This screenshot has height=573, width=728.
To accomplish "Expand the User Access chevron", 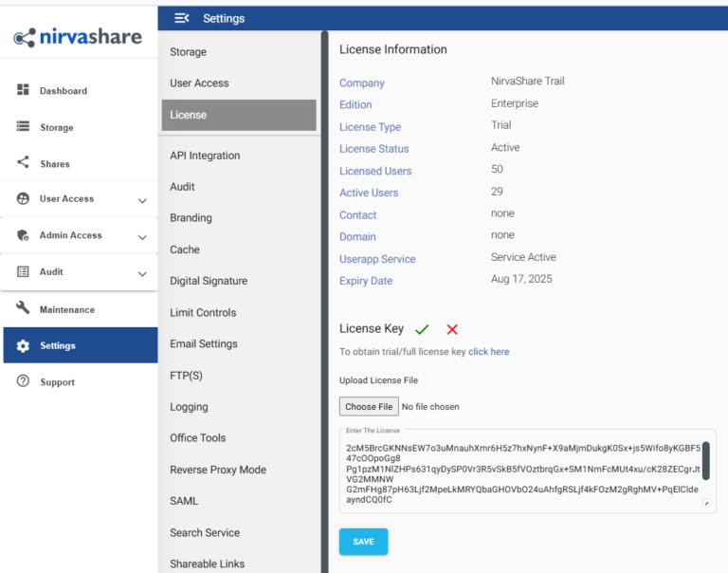I will click(142, 201).
